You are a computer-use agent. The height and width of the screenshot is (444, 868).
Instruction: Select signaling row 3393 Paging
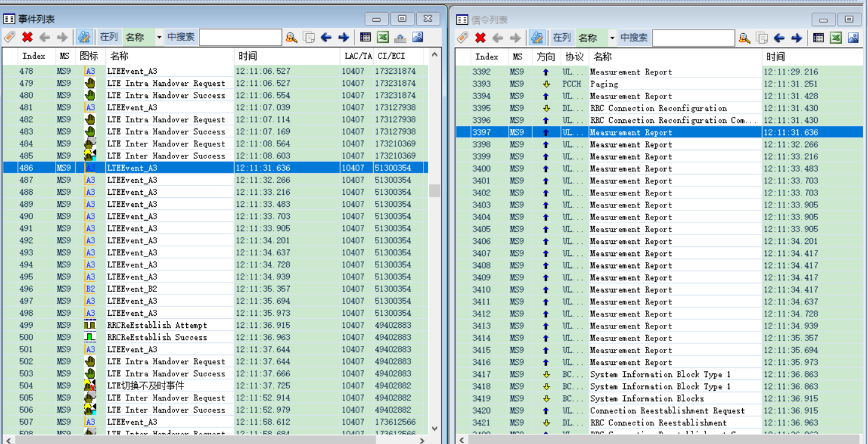pos(659,84)
